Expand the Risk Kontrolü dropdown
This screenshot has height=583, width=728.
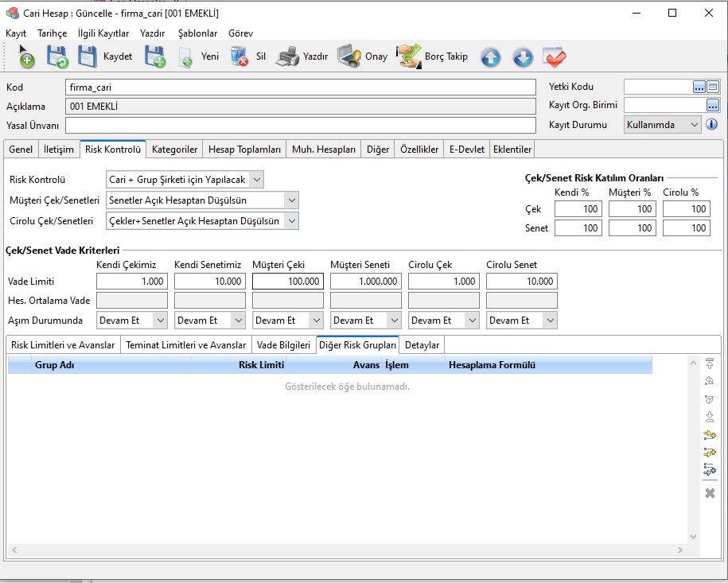coord(255,181)
